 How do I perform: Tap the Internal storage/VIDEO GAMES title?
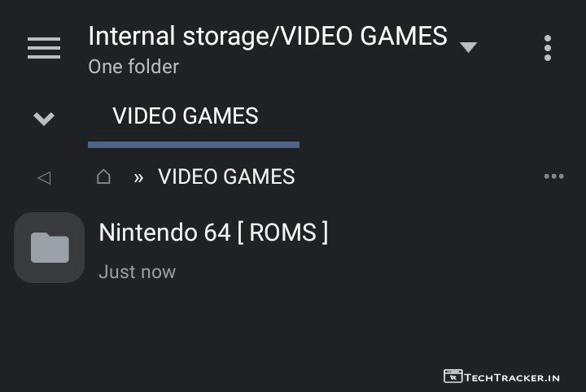click(267, 36)
